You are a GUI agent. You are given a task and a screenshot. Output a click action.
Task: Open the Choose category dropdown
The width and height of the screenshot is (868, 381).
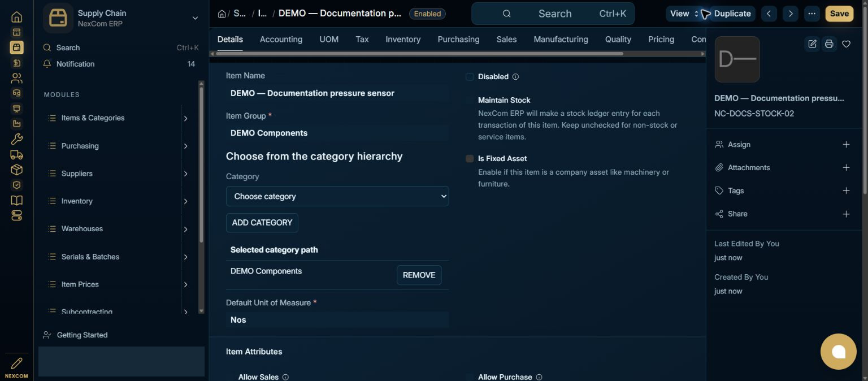(337, 196)
